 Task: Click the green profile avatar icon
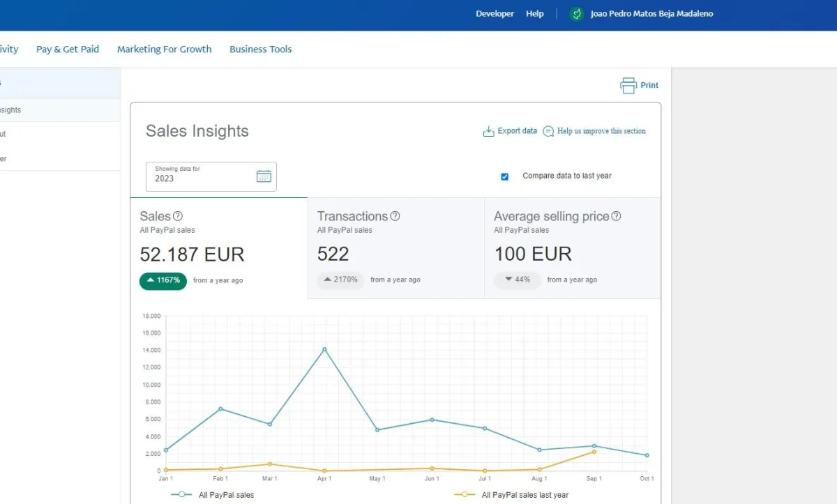pyautogui.click(x=576, y=14)
